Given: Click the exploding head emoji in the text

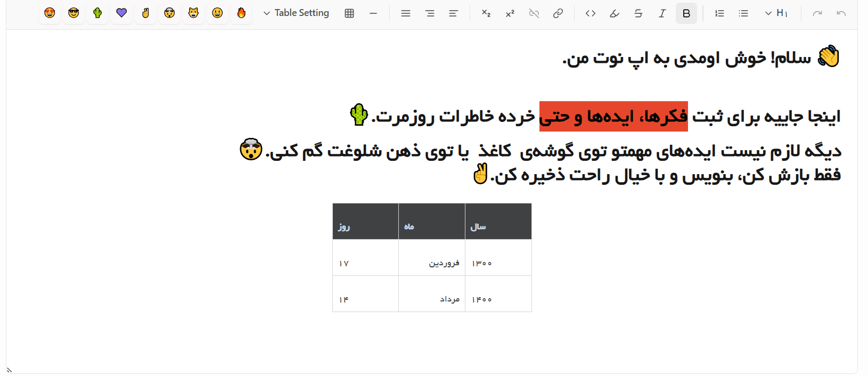Looking at the screenshot, I should point(251,150).
